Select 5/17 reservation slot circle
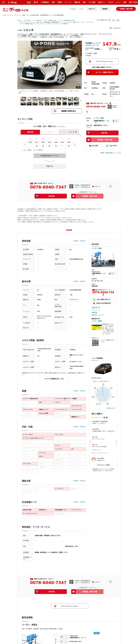 point(37,146)
